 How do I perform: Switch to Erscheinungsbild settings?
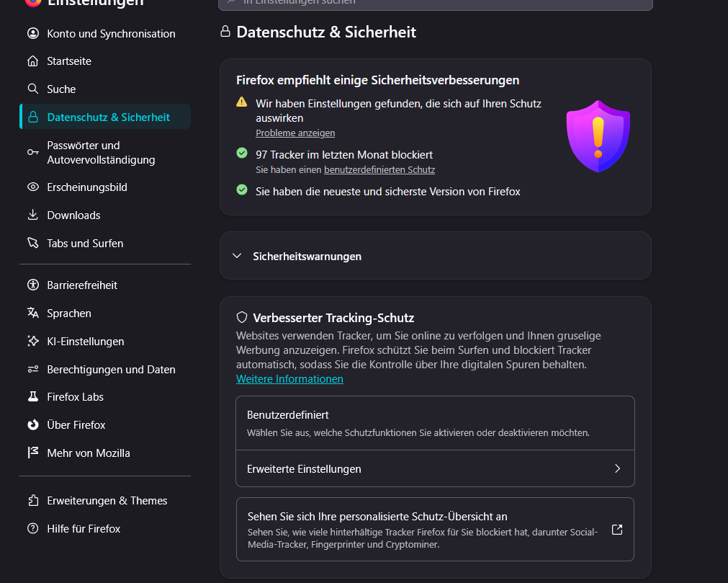[105, 187]
